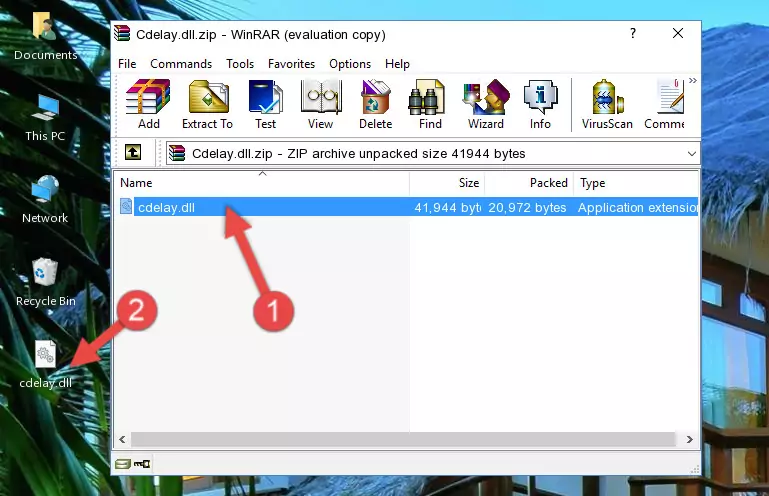This screenshot has height=496, width=769.
Task: Click the question mark help button
Action: 633,33
